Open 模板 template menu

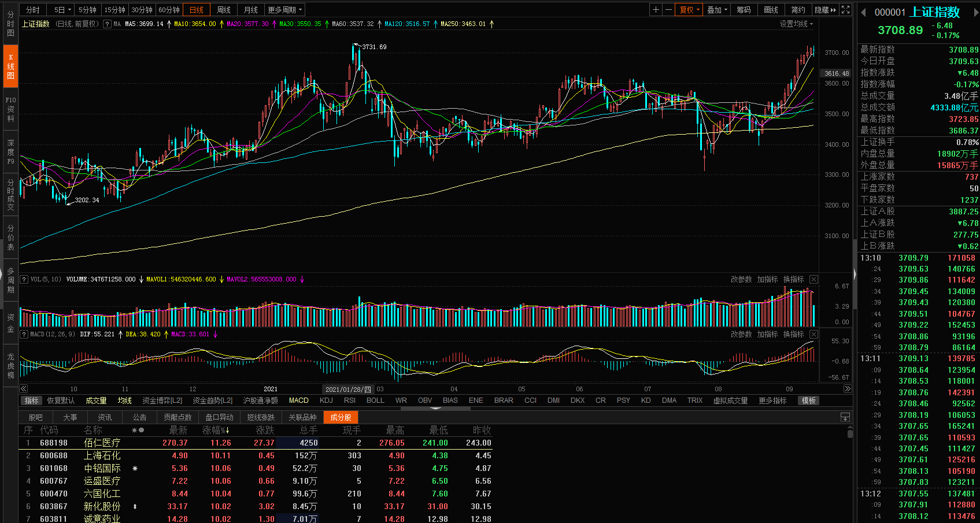pyautogui.click(x=808, y=400)
